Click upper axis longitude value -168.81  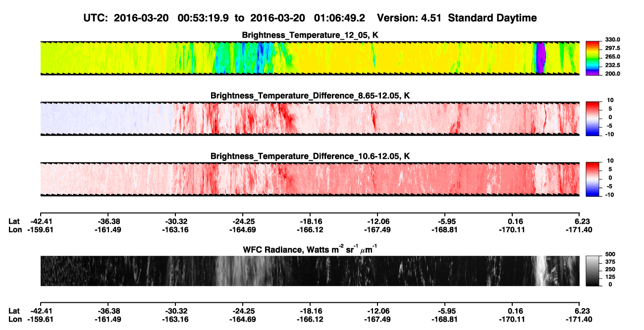pyautogui.click(x=445, y=230)
